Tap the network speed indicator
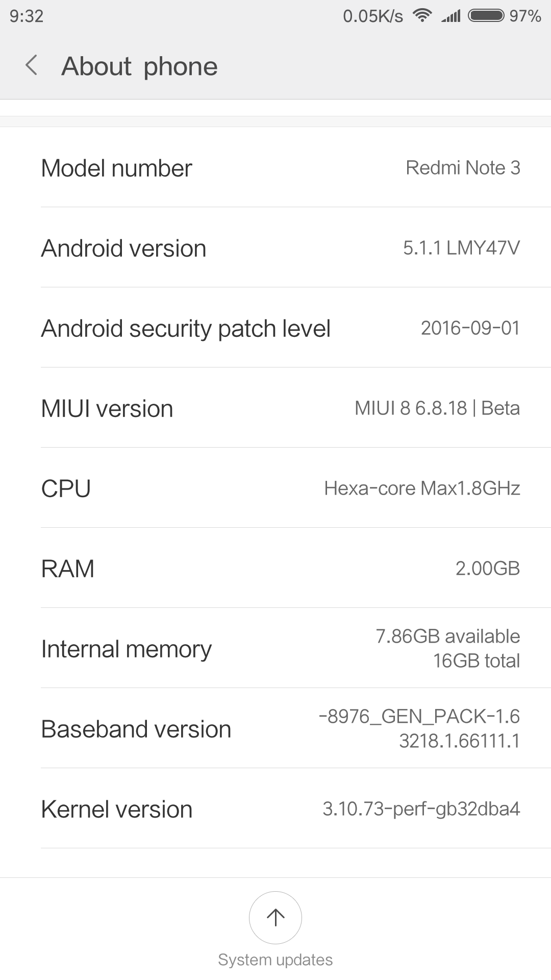The image size is (551, 980). point(372,16)
